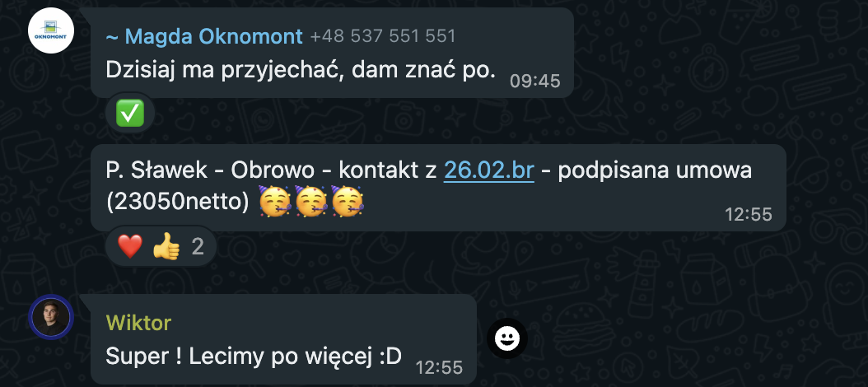Viewport: 868px width, 387px height.
Task: Open the green check mark reaction
Action: tap(130, 113)
